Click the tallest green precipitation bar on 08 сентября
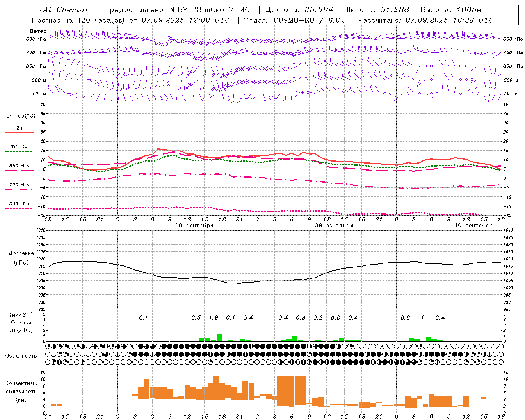Viewport: 525px width, 420px height. point(219,338)
